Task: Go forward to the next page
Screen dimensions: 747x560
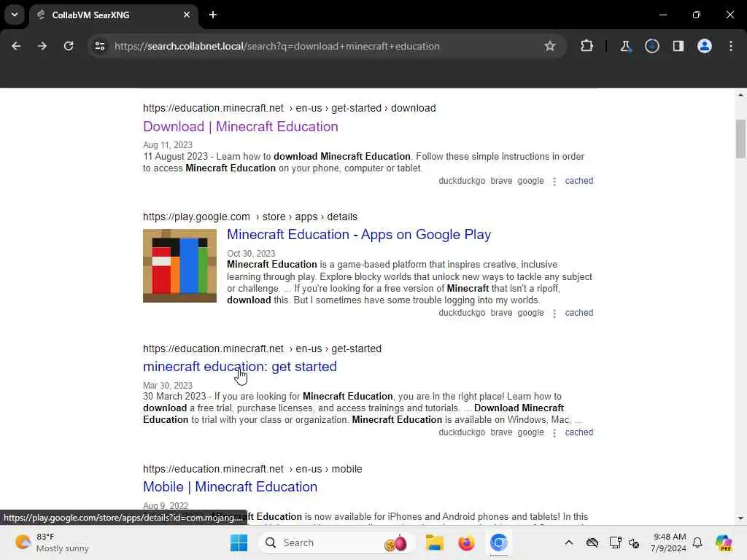Action: coord(42,46)
